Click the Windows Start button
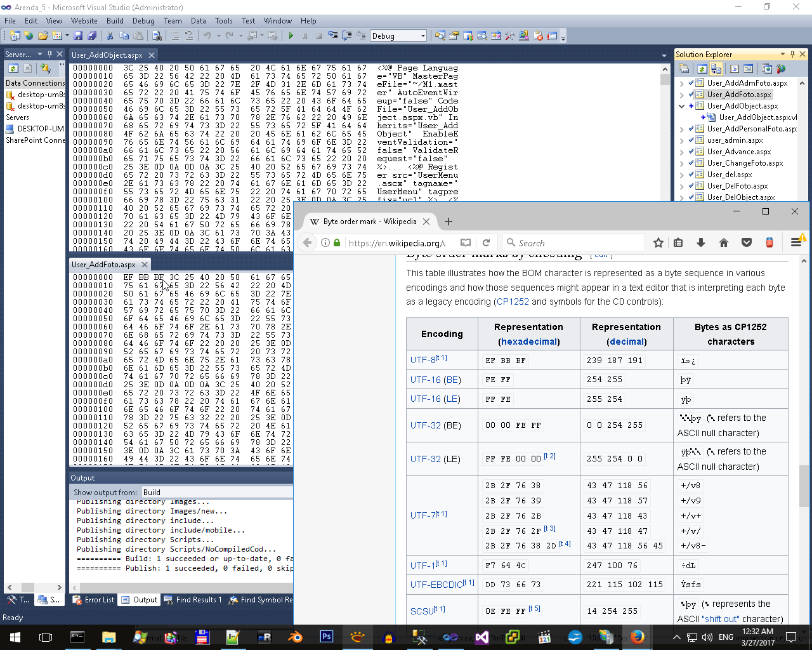The width and height of the screenshot is (812, 650). coord(15,637)
